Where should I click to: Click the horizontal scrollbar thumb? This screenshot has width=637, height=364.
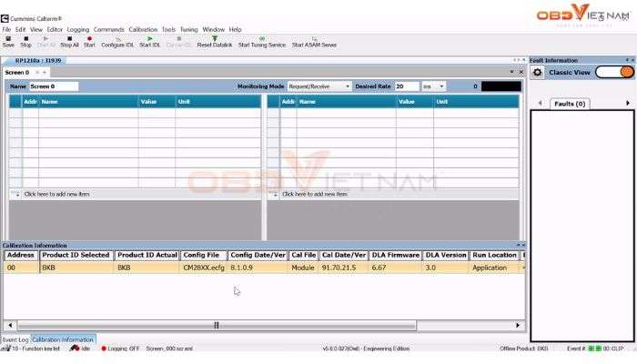tap(217, 325)
